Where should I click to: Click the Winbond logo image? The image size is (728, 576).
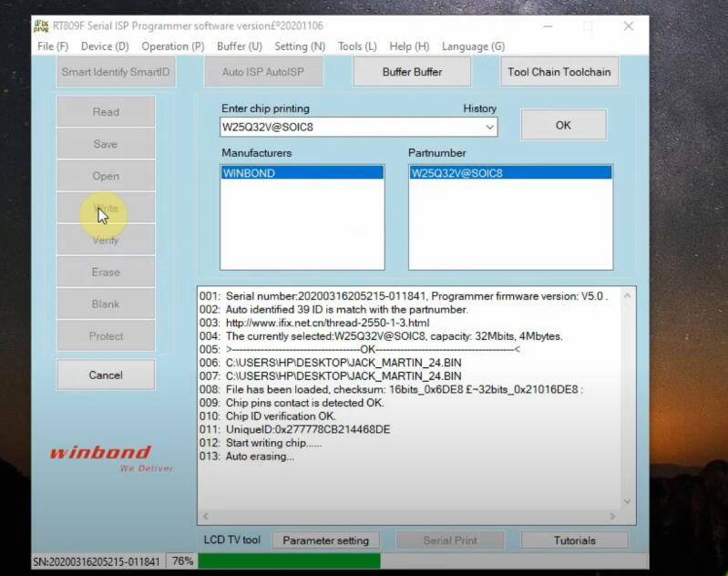click(x=111, y=458)
